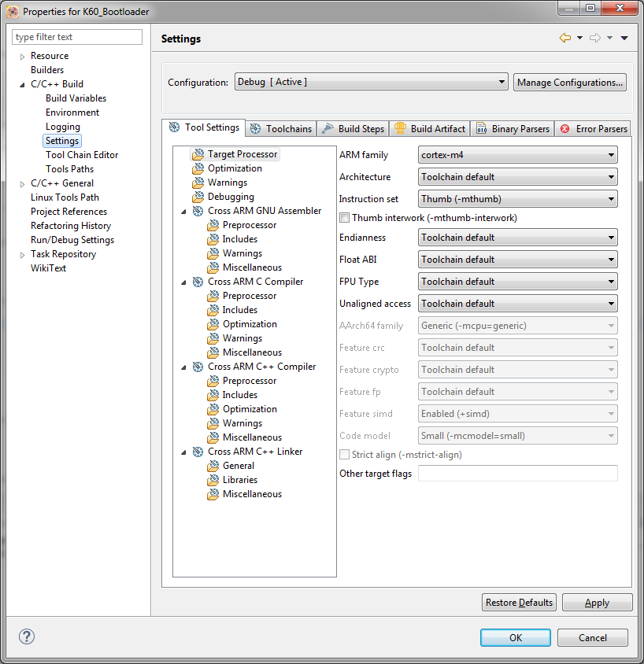Click the Apply button
644x664 pixels.
point(597,602)
